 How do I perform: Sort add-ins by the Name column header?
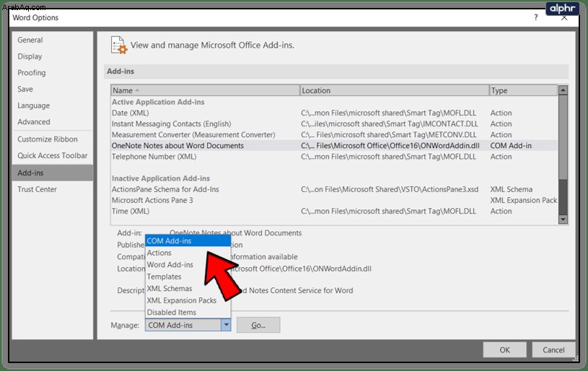point(205,90)
